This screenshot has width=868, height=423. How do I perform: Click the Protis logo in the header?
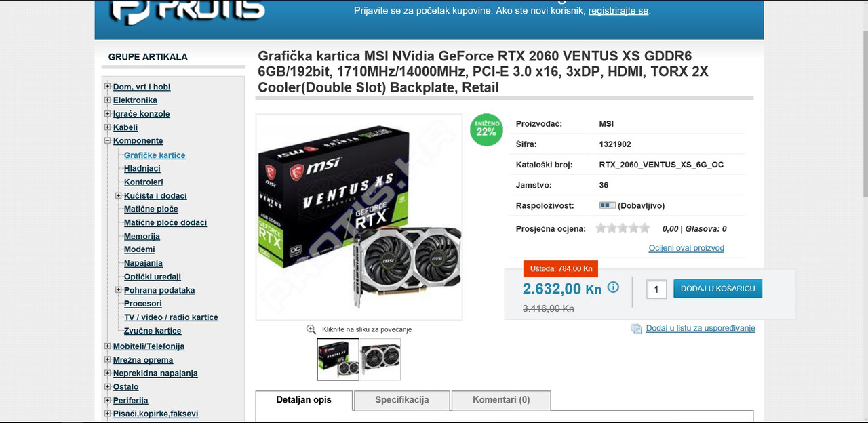click(188, 11)
